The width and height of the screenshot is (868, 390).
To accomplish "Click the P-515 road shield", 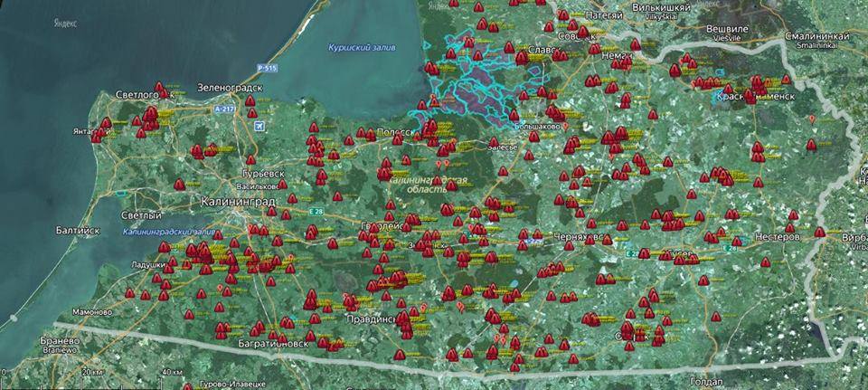I will [266, 68].
